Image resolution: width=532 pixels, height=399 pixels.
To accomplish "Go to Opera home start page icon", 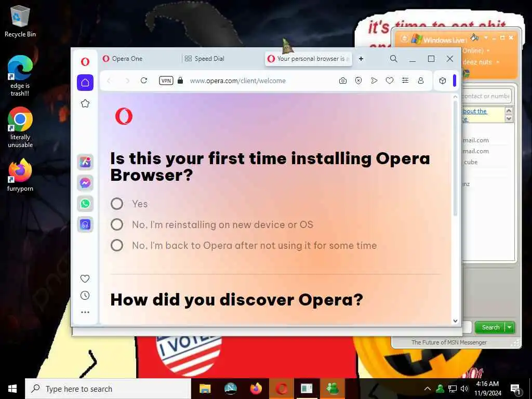I will click(85, 83).
